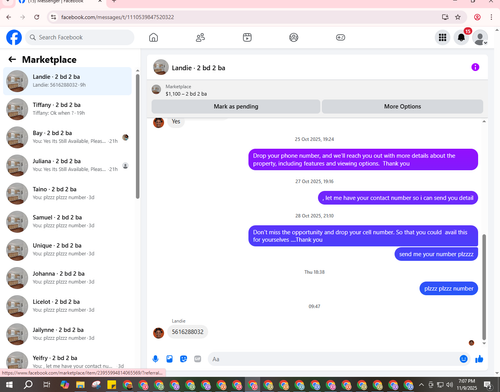The image size is (500, 392).
Task: Open account profile menu
Action: (x=480, y=37)
